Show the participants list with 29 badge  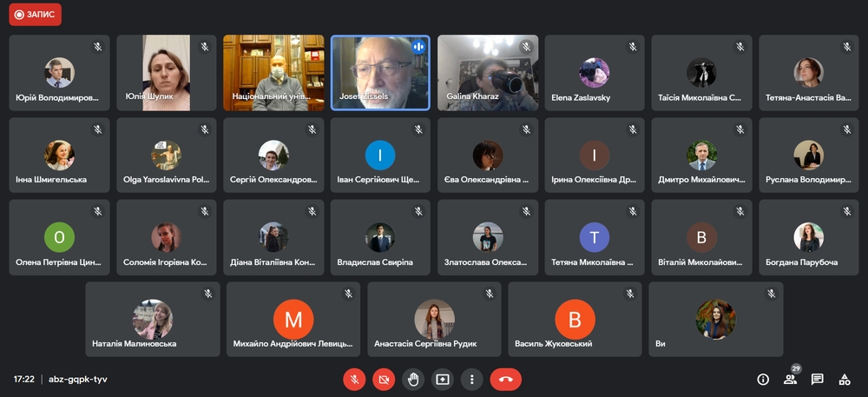point(790,379)
